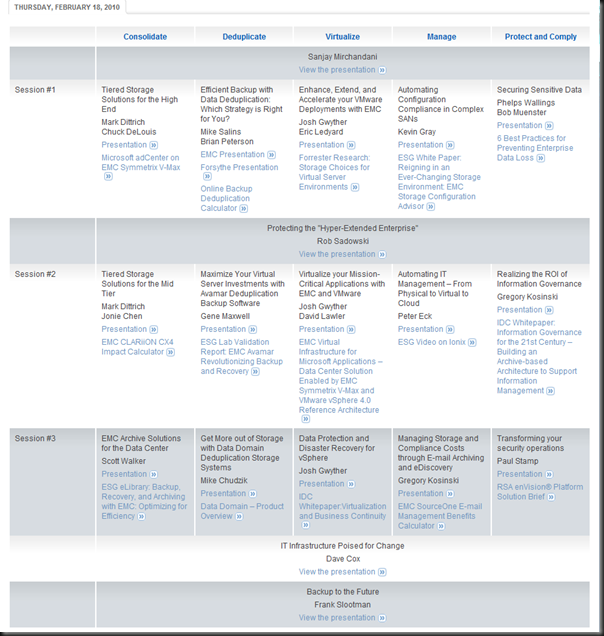The image size is (604, 636).
Task: Click arrow icon after CX4 Impact Calculator
Action: click(171, 352)
